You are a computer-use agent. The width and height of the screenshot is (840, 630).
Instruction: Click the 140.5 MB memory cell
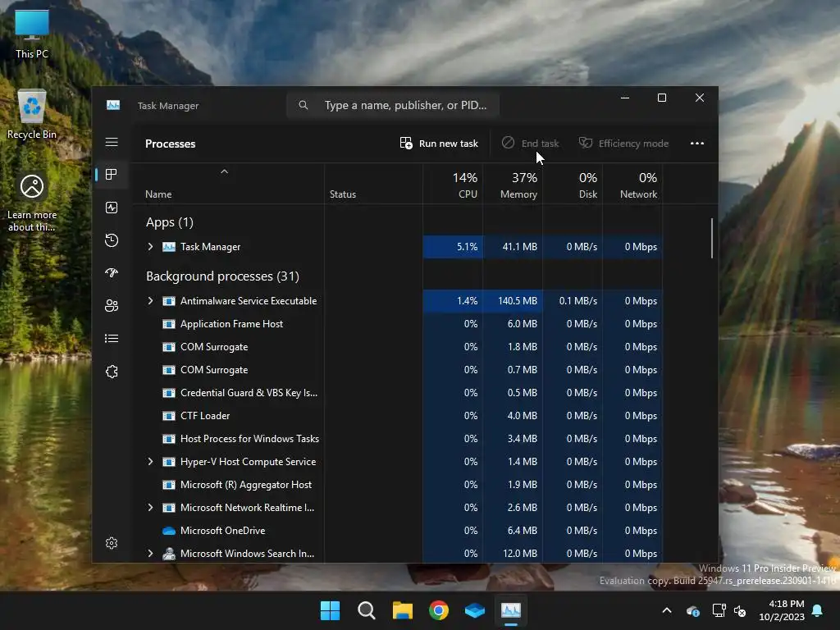(514, 300)
